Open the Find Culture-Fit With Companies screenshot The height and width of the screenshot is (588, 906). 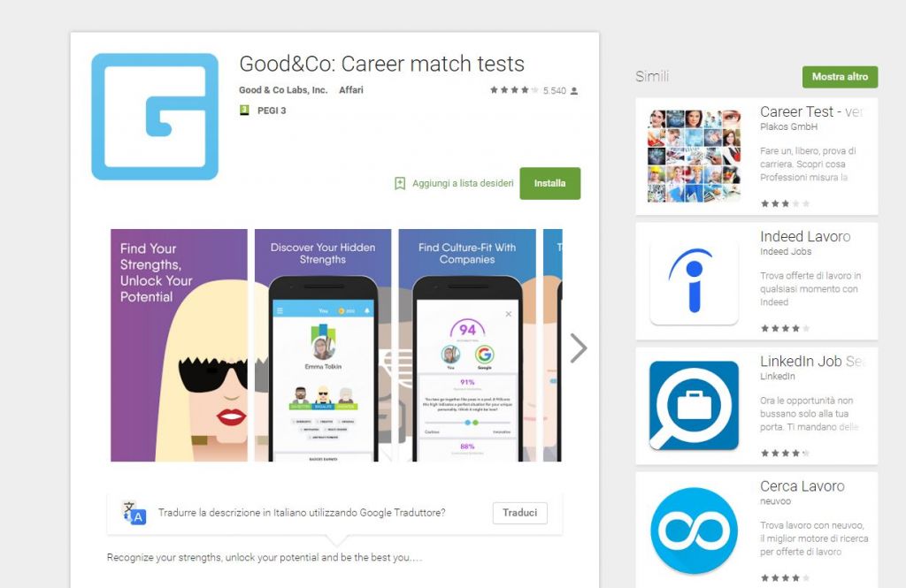(467, 346)
